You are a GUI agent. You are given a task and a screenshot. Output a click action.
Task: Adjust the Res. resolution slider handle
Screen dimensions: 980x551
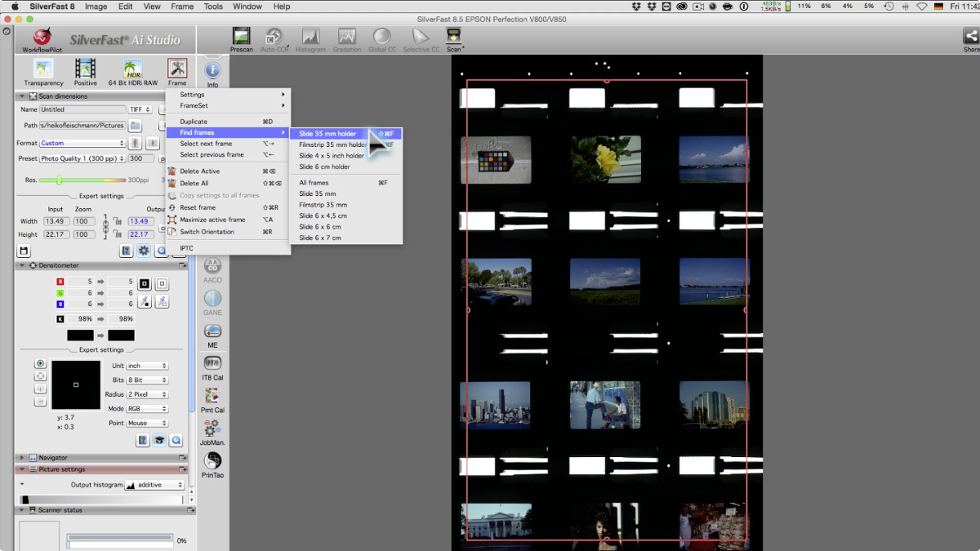point(59,180)
